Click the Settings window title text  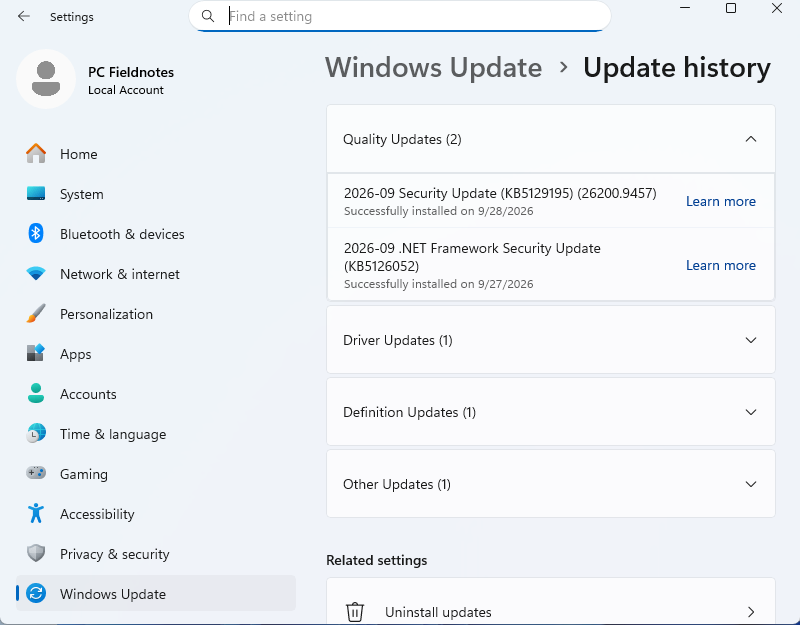tap(72, 17)
